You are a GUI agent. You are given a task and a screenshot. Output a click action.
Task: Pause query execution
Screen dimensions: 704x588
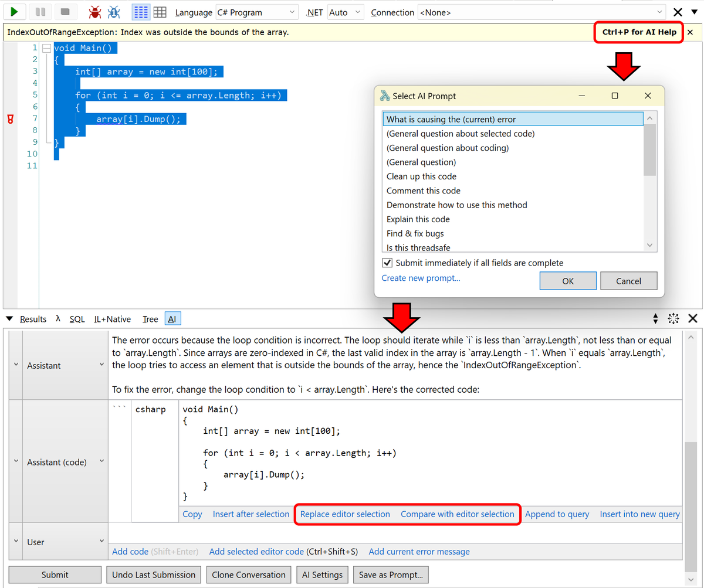(39, 12)
